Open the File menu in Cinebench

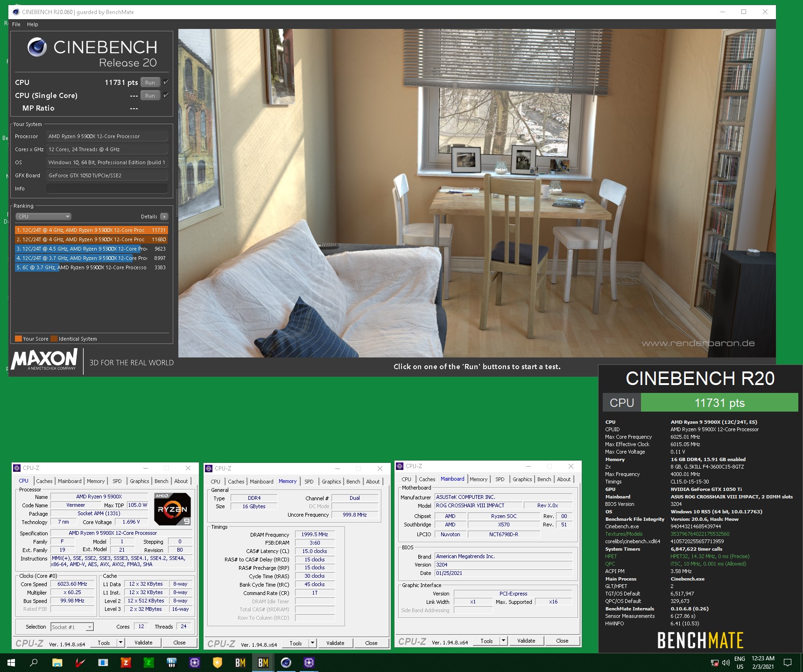coord(16,24)
